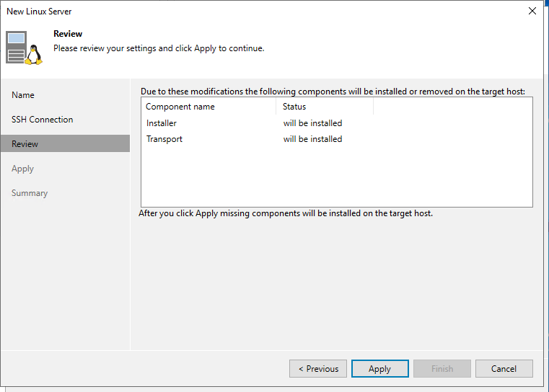The height and width of the screenshot is (392, 549).
Task: Select the Apply step in sidebar
Action: (x=22, y=169)
